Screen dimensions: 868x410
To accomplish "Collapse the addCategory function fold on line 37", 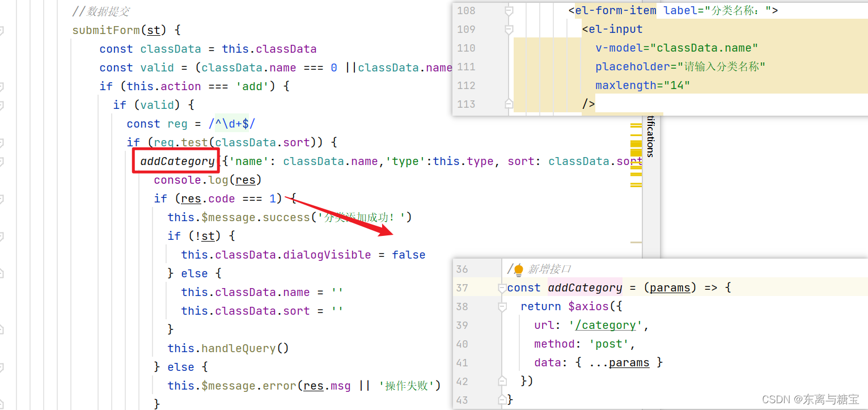I will [x=502, y=288].
